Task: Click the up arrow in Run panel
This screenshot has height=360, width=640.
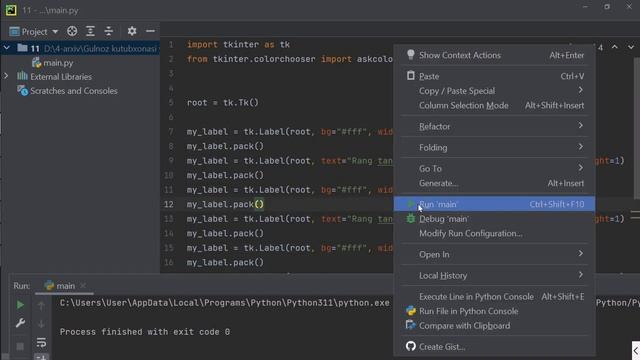Action: click(41, 305)
